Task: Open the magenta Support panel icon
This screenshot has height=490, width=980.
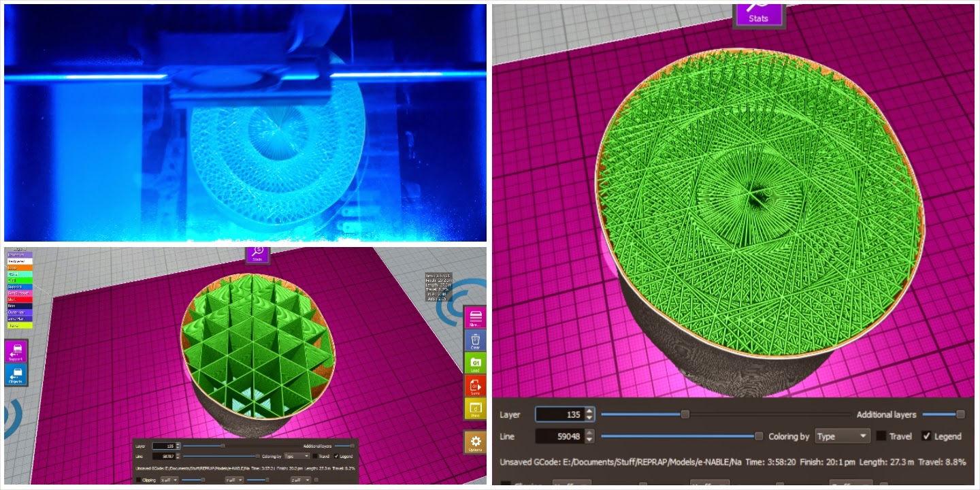Action: click(x=16, y=352)
